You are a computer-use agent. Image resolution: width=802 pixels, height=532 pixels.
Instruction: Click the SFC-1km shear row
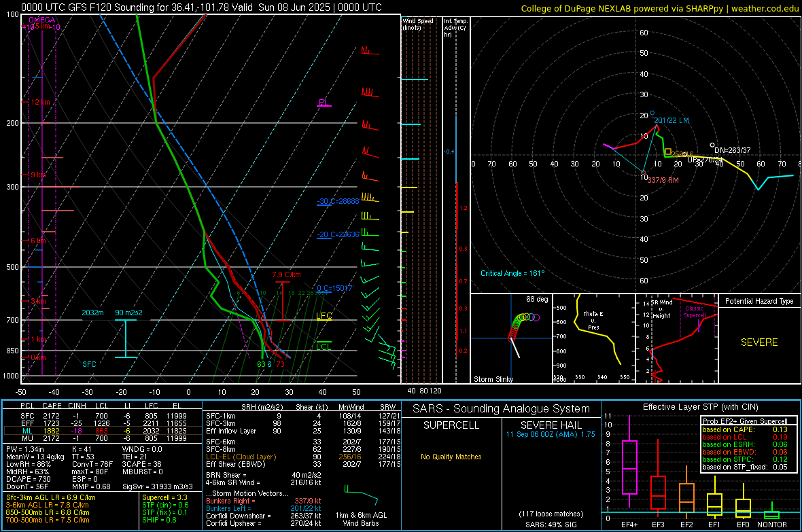click(303, 416)
